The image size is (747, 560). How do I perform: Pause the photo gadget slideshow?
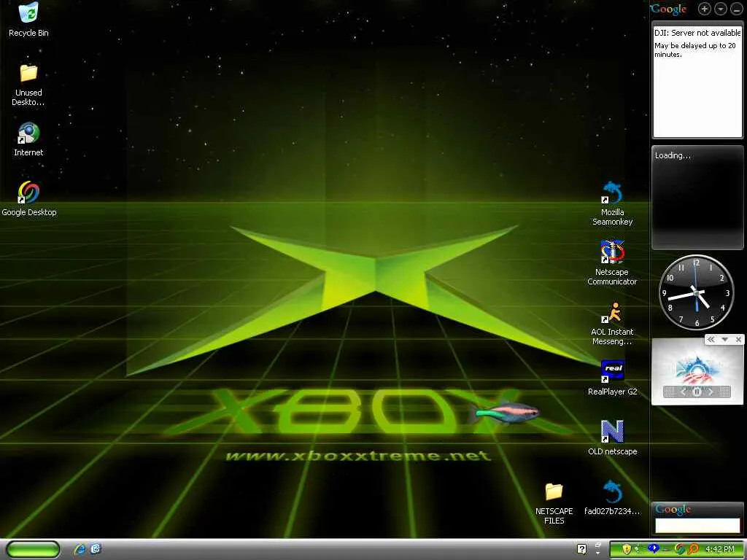coord(697,392)
